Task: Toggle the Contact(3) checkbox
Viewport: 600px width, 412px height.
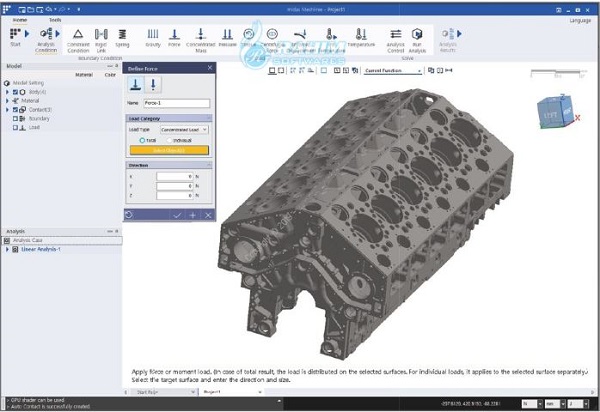Action: pyautogui.click(x=15, y=110)
